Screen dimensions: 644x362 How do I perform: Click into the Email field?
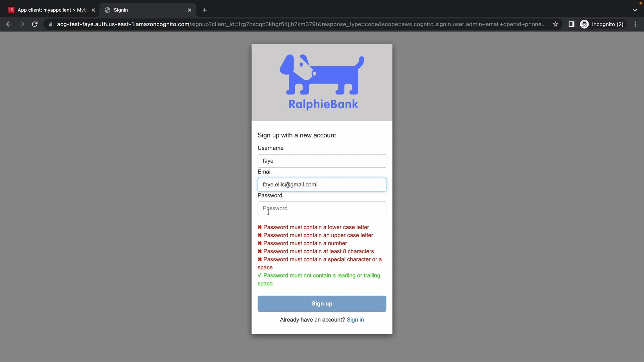(x=322, y=185)
